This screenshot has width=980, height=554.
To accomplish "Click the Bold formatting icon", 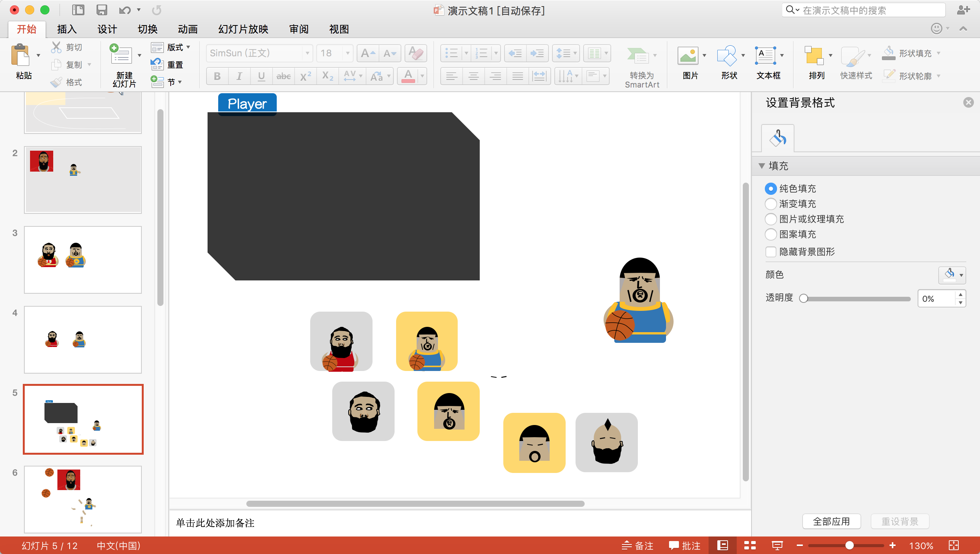I will pos(217,76).
